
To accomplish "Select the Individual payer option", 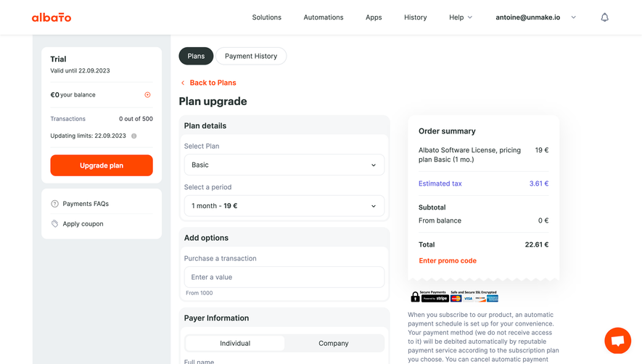I will click(235, 343).
